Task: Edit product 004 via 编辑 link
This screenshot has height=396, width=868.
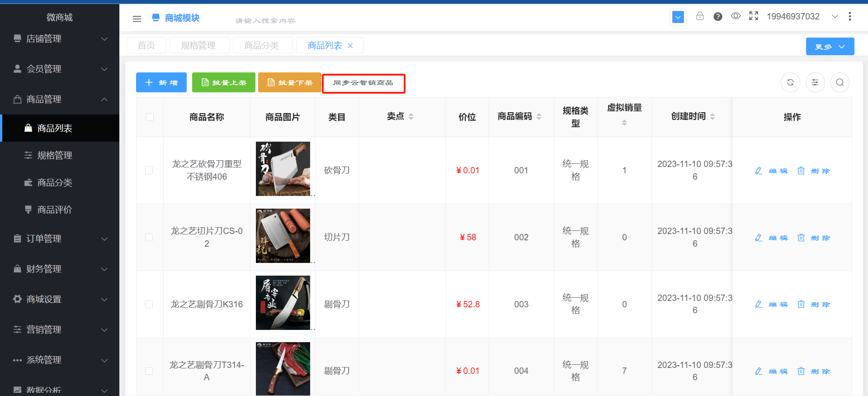Action: click(x=772, y=372)
